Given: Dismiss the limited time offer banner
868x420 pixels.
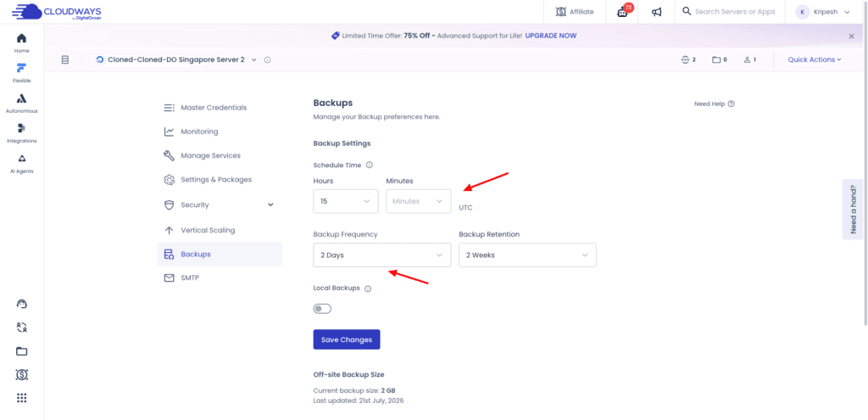Looking at the screenshot, I should click(x=851, y=36).
